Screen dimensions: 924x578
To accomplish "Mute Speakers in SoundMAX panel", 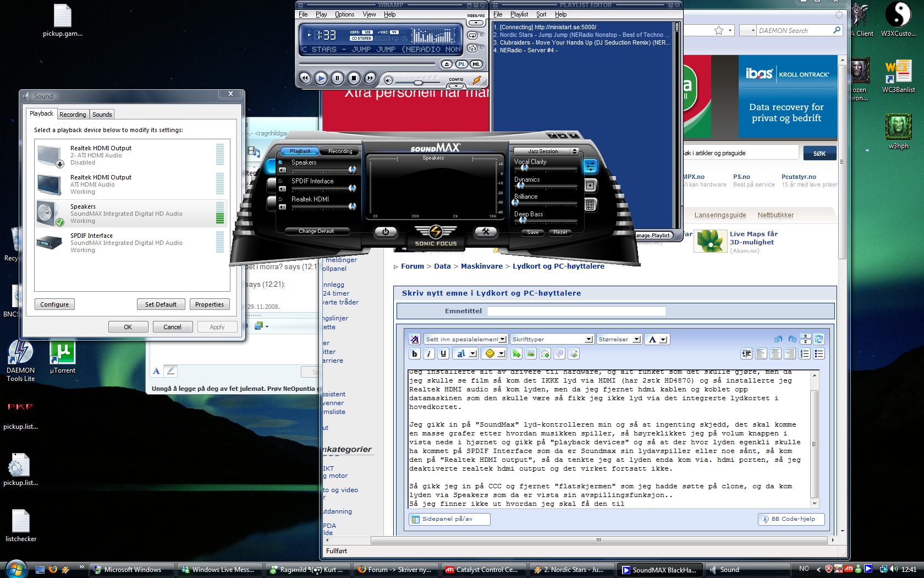I will tap(282, 170).
